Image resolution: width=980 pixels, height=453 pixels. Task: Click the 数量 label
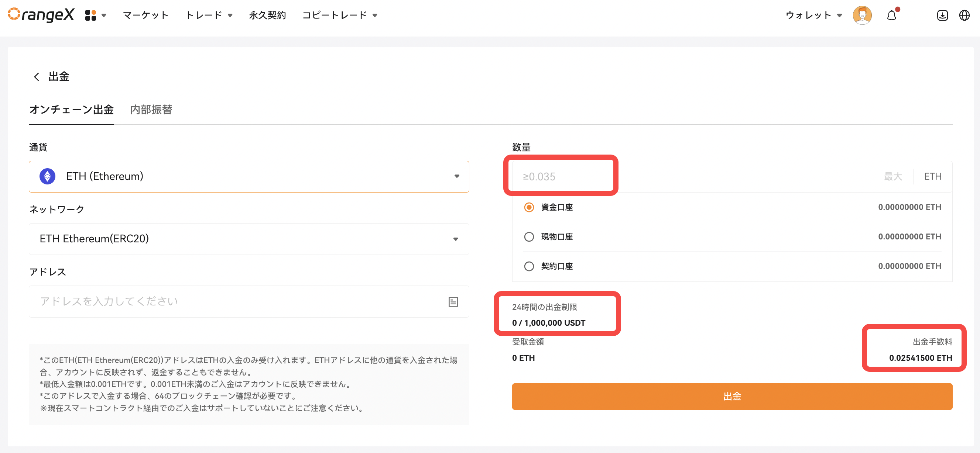point(521,147)
